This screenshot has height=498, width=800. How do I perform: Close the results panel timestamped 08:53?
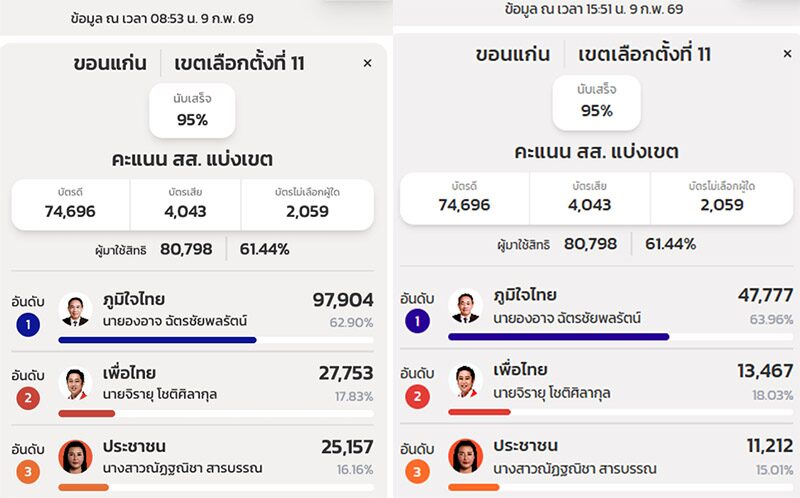tap(367, 63)
